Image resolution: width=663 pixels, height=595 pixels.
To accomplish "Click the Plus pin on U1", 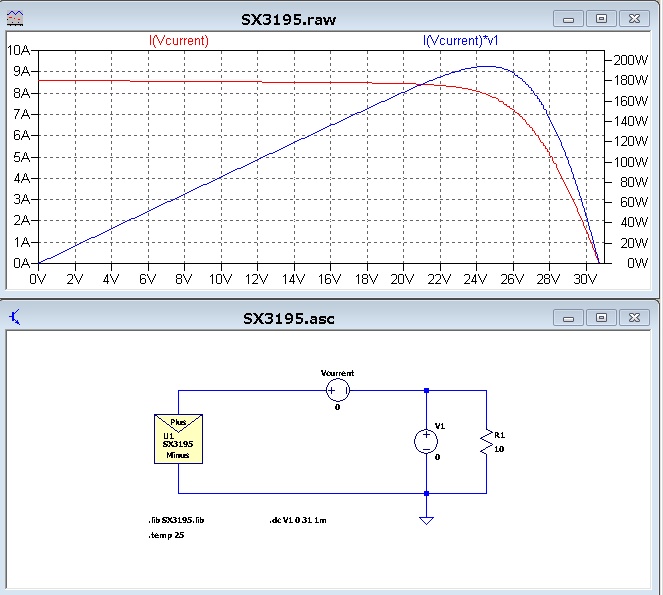I will [x=178, y=422].
